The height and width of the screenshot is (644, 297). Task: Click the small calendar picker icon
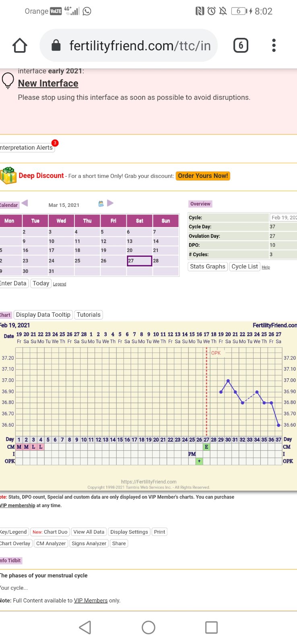click(101, 204)
